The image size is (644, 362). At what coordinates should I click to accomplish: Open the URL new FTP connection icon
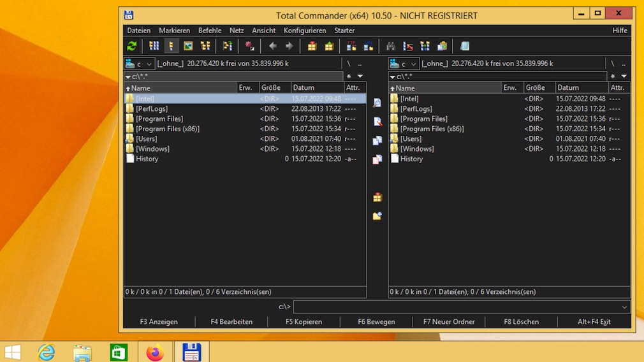369,46
